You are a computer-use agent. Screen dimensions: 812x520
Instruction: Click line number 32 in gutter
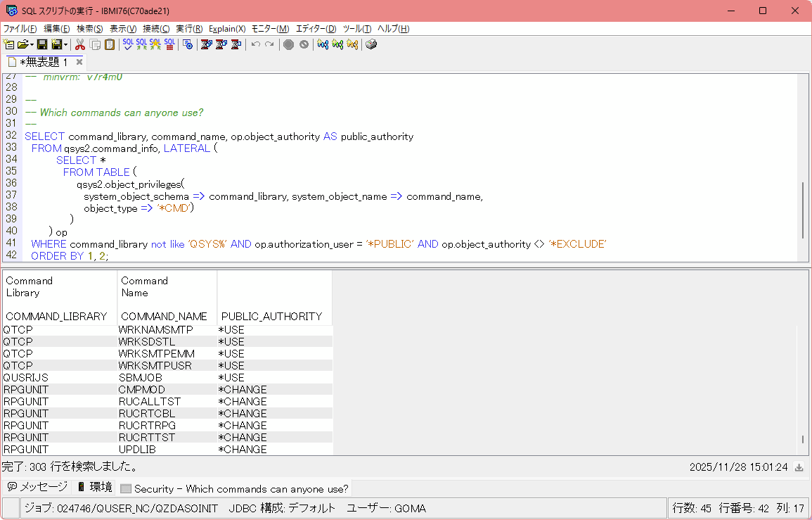coord(11,135)
